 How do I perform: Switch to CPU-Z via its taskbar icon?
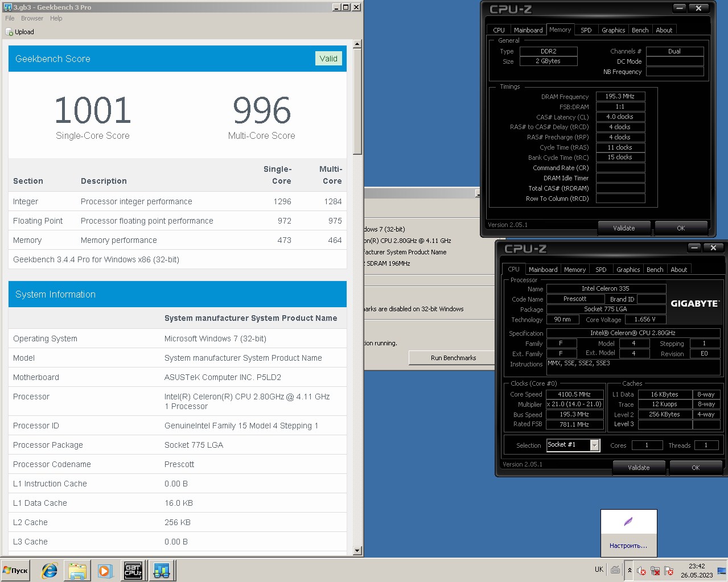click(133, 571)
